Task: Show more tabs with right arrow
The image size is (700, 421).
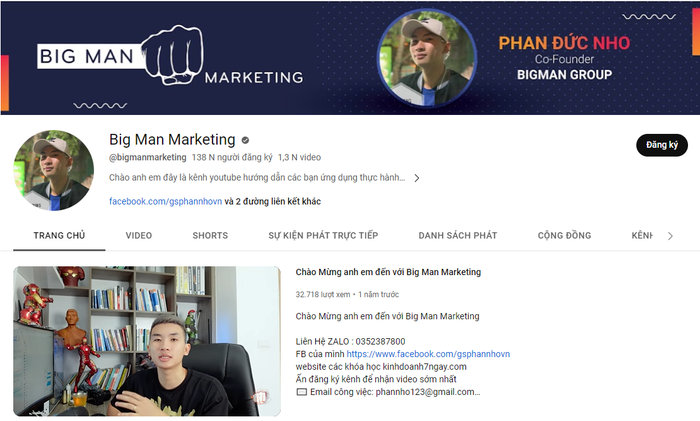Action: pyautogui.click(x=670, y=236)
